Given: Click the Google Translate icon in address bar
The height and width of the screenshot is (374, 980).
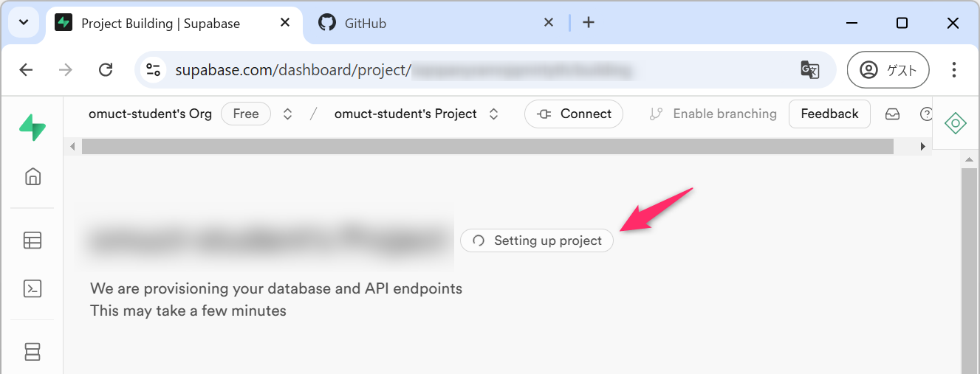Looking at the screenshot, I should coord(810,70).
